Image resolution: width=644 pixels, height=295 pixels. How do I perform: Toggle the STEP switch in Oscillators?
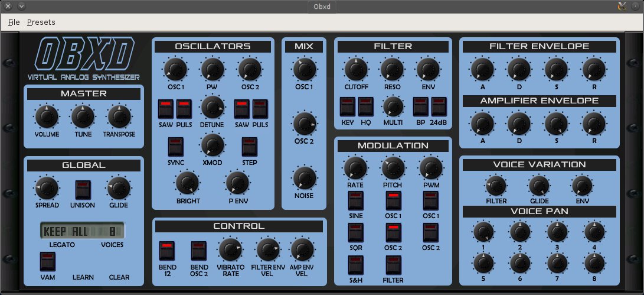pyautogui.click(x=249, y=146)
